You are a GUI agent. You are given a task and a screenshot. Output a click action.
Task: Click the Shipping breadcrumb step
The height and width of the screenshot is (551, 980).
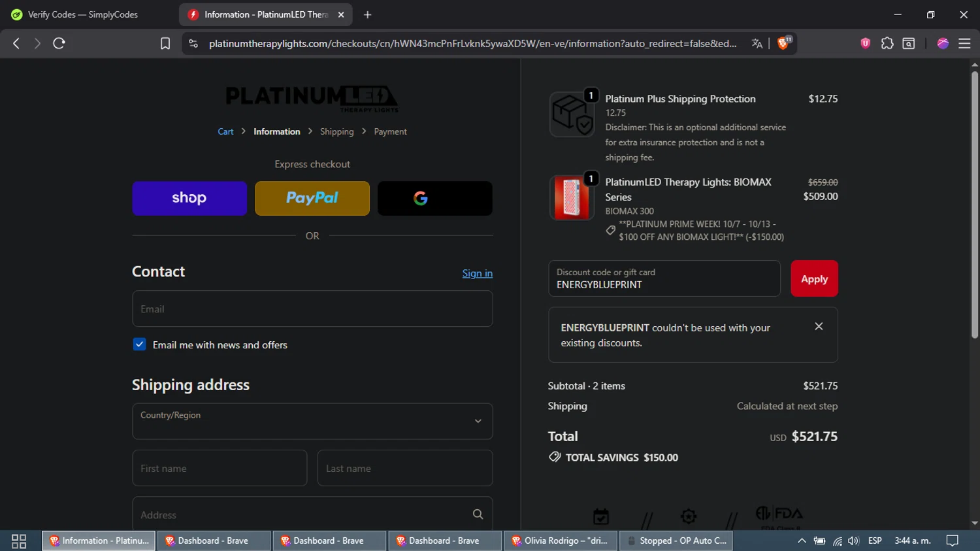coord(336,131)
